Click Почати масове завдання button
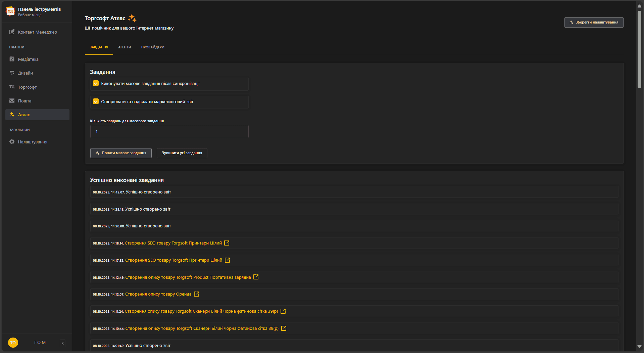Screen dimensions: 644x353 tap(121, 153)
